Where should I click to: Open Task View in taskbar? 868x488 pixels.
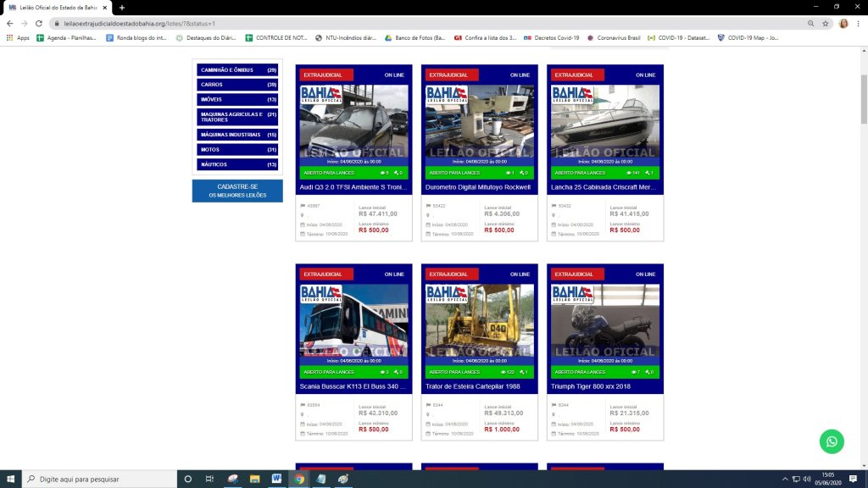(209, 480)
